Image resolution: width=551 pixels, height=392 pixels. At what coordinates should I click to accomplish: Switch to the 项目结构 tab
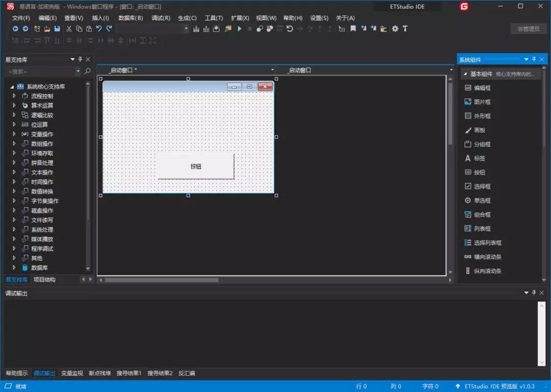click(x=45, y=279)
